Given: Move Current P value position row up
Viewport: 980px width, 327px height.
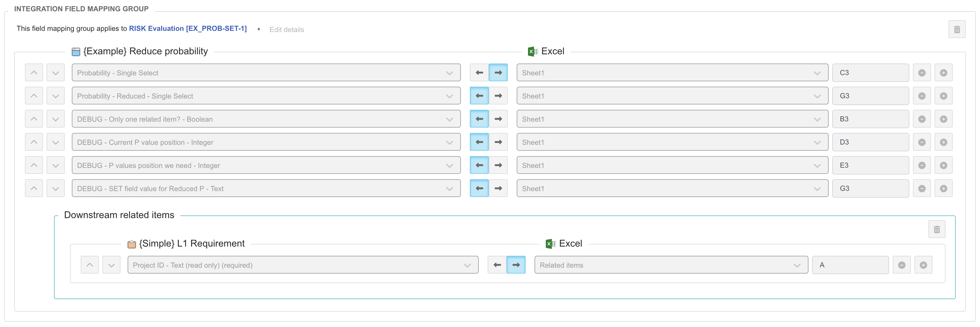Looking at the screenshot, I should pyautogui.click(x=34, y=142).
